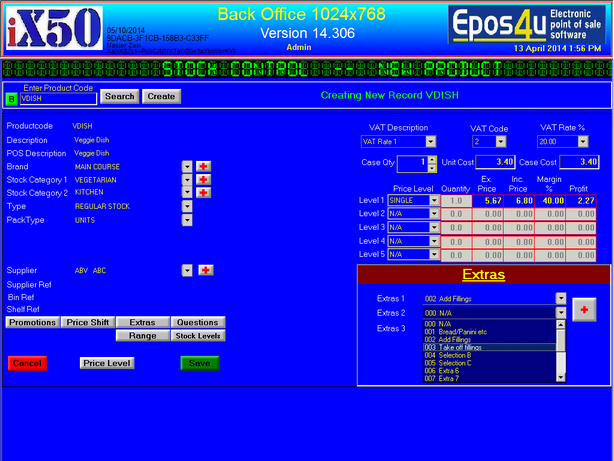614x461 pixels.
Task: Open the Supplier dropdown arrow
Action: 187,271
